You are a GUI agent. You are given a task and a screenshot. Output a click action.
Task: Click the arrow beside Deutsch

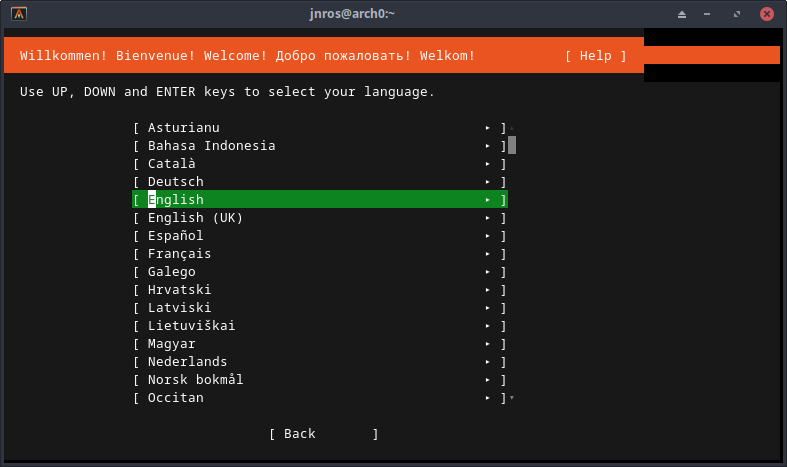pos(487,182)
